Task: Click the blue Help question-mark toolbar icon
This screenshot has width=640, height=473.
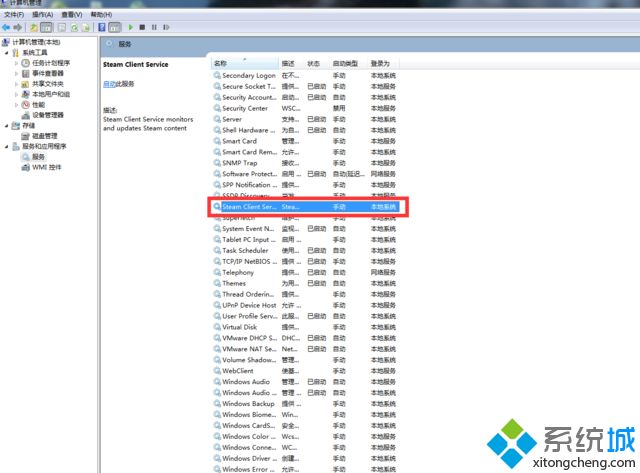Action: (102, 27)
